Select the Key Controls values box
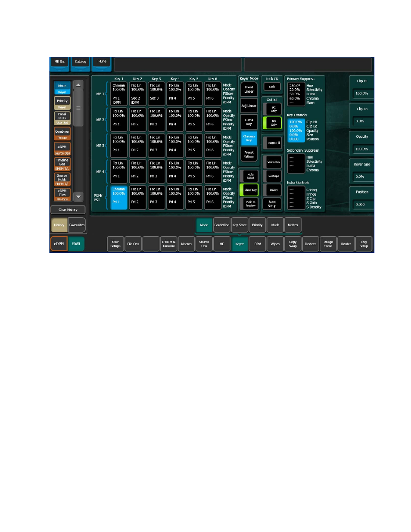Screen dimensions: 411x532 (x=296, y=131)
